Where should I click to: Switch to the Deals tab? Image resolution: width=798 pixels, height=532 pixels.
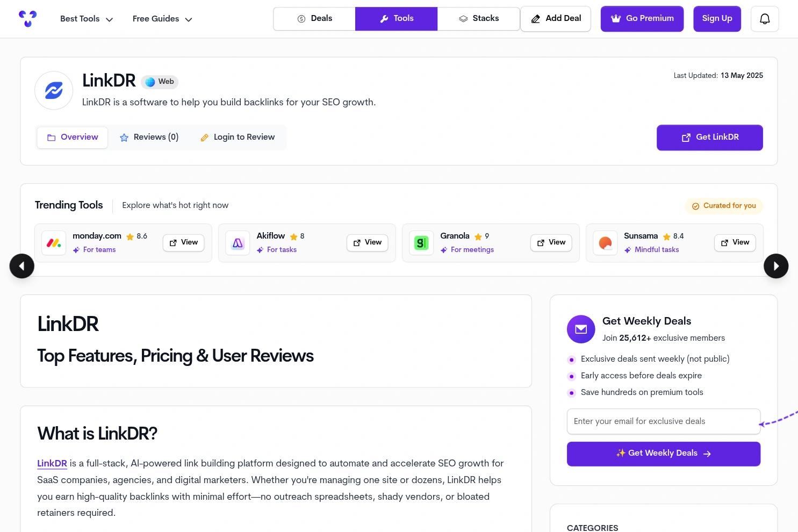(314, 19)
